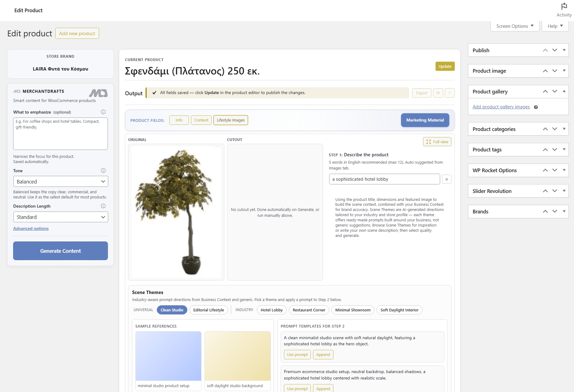Move Product tags panel up

click(x=545, y=150)
